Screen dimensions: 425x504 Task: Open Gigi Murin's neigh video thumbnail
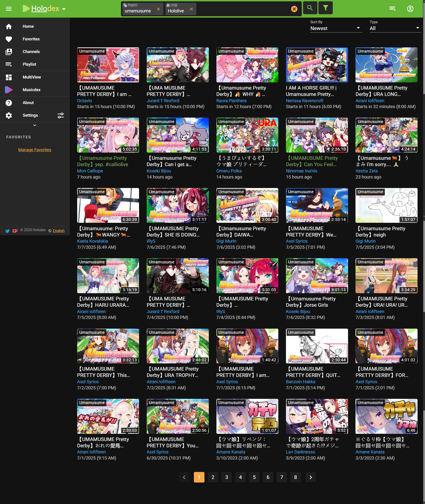click(x=386, y=205)
